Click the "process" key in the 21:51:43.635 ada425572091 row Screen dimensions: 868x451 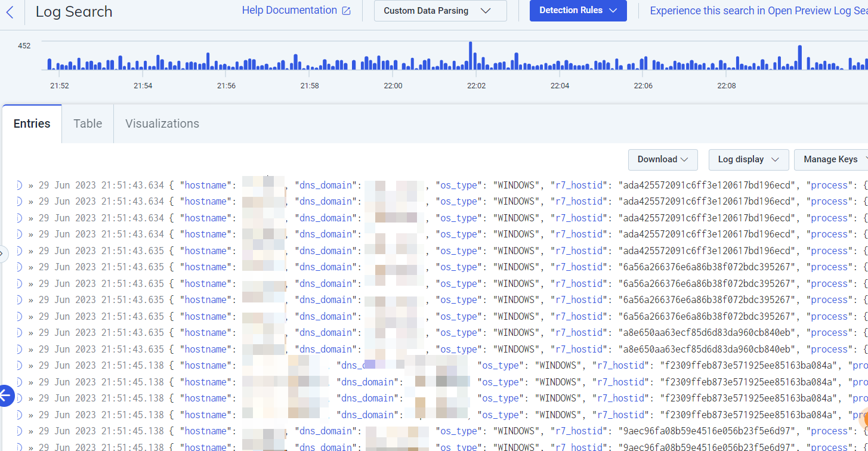[829, 251]
